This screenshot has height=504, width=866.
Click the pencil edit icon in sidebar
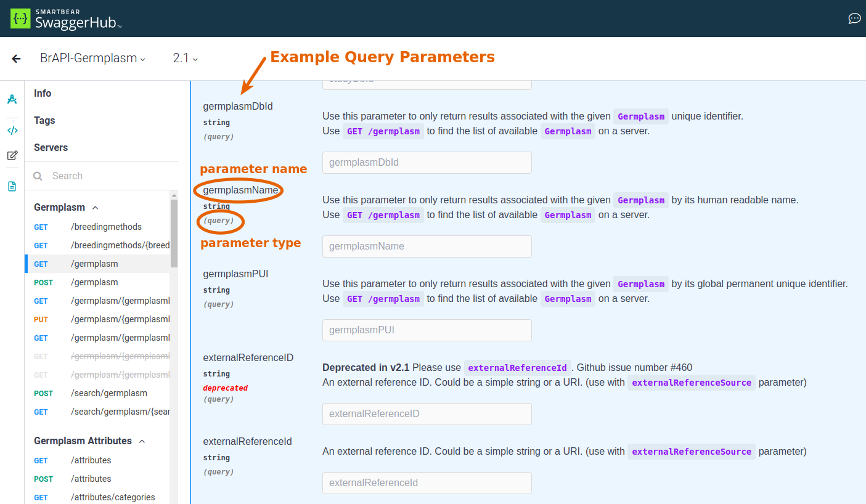click(12, 155)
